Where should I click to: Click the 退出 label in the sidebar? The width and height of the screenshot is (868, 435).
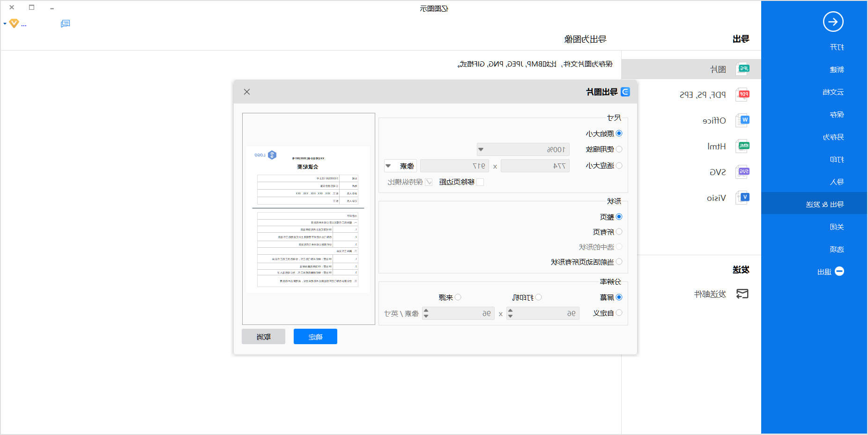click(x=824, y=272)
